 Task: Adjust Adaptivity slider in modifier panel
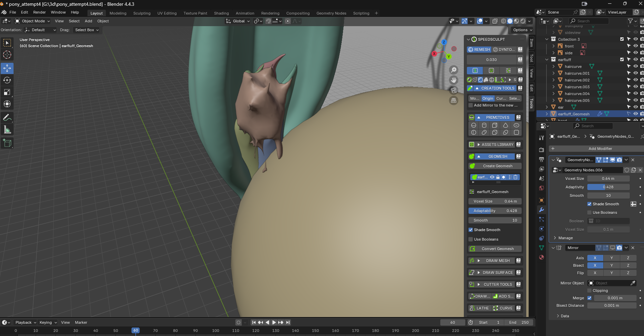click(608, 187)
